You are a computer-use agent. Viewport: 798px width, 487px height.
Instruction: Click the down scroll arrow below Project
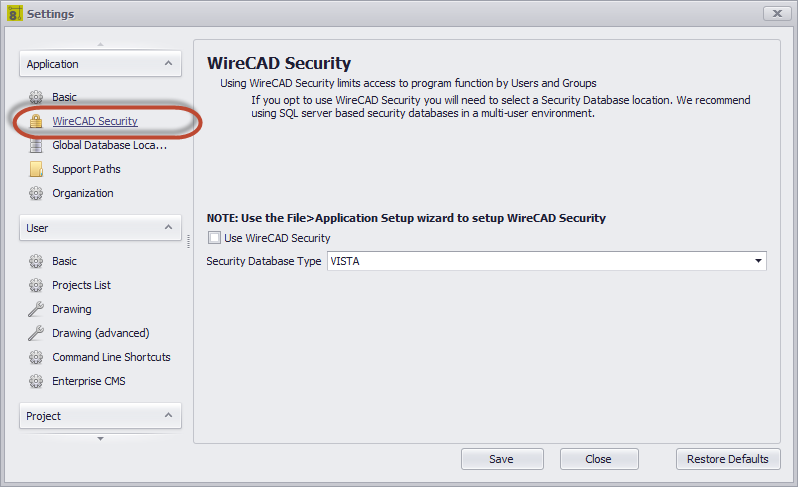pyautogui.click(x=100, y=438)
